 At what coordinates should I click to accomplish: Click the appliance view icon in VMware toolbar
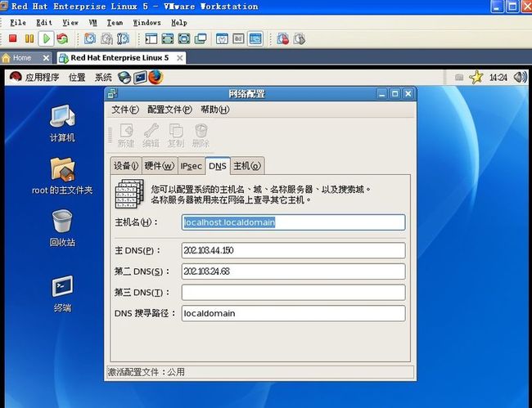[x=238, y=38]
